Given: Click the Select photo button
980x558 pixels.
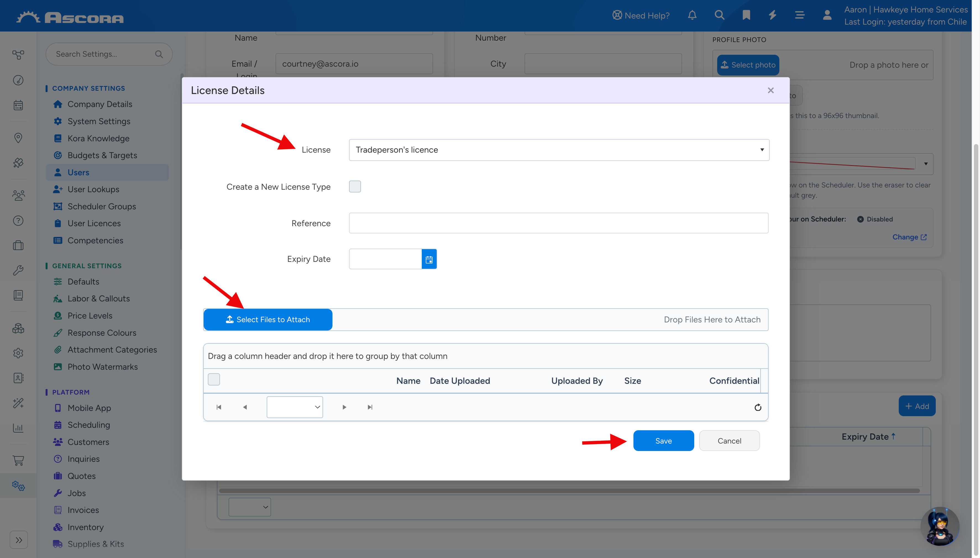Looking at the screenshot, I should pyautogui.click(x=748, y=65).
